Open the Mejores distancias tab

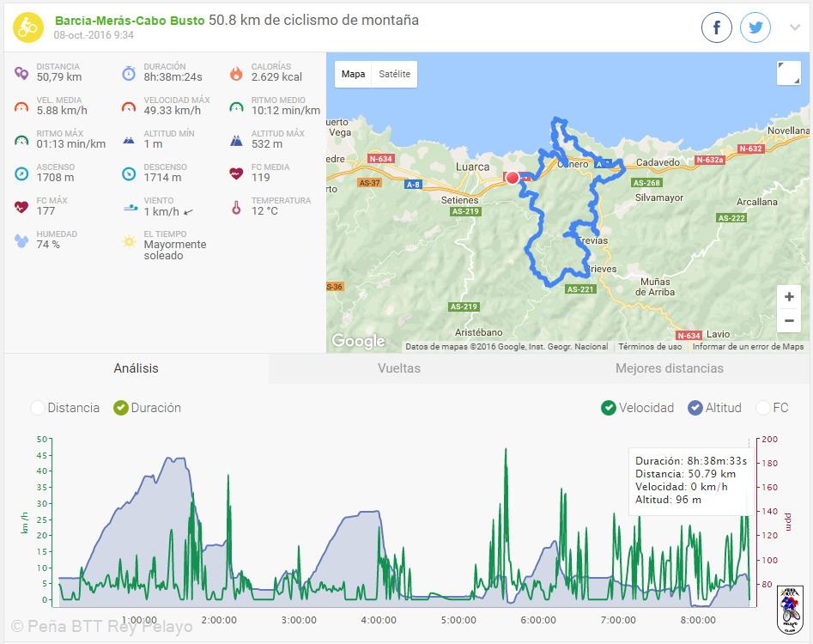tap(669, 368)
